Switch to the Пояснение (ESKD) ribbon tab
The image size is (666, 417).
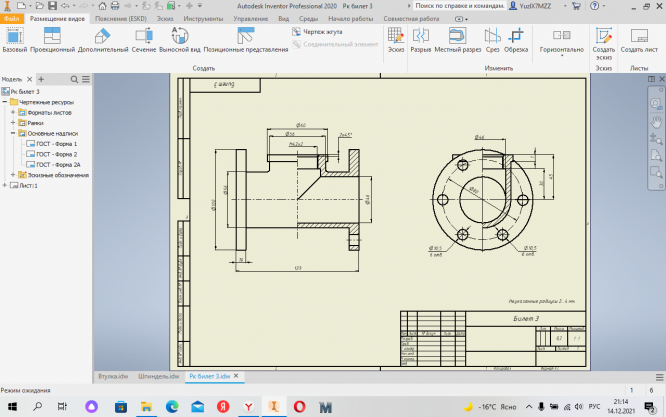pos(122,18)
